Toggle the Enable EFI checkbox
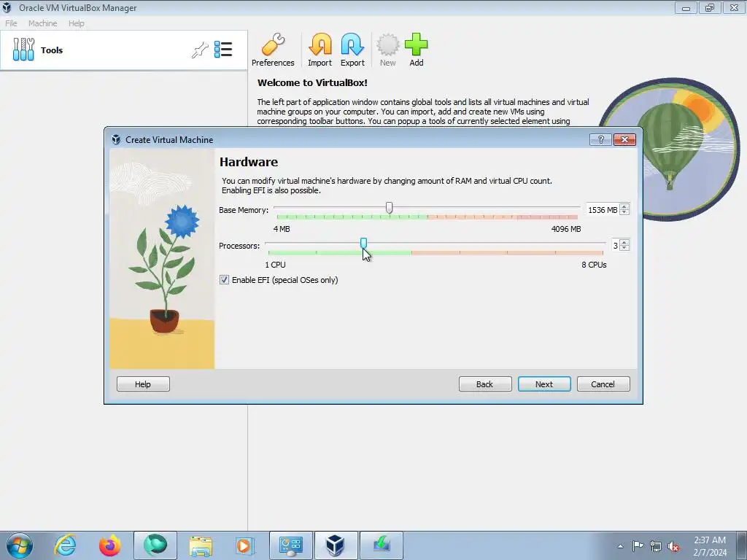747x560 pixels. [x=224, y=280]
